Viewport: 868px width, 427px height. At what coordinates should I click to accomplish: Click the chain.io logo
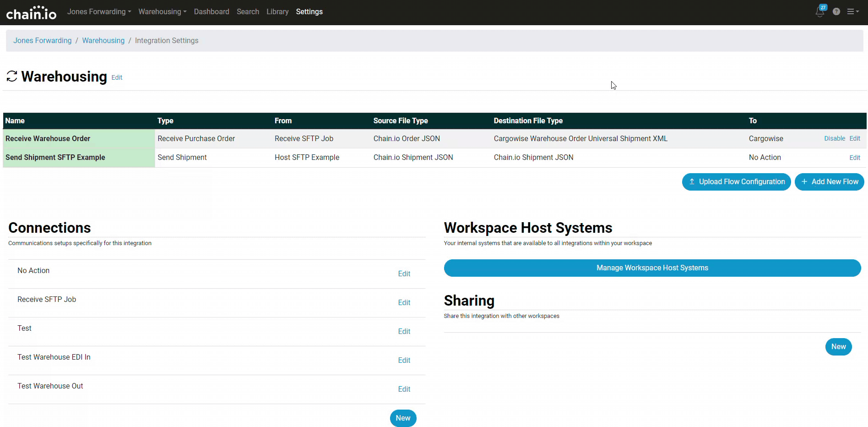pos(31,13)
